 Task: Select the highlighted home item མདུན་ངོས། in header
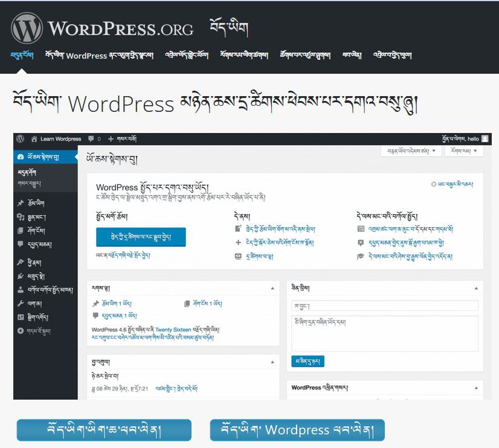point(22,55)
